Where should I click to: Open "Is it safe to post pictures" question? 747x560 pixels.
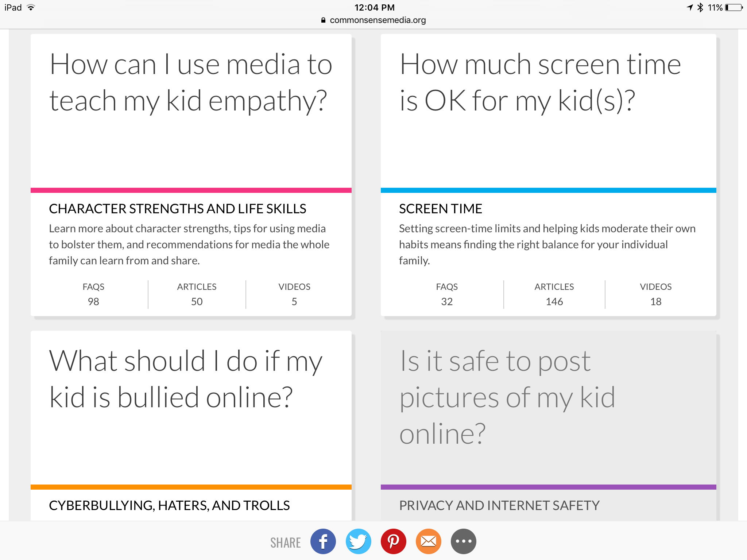point(507,397)
